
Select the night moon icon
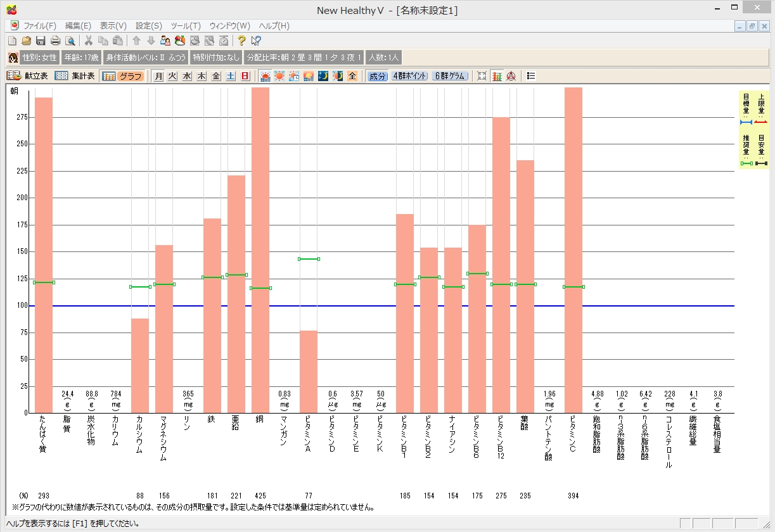click(x=323, y=76)
